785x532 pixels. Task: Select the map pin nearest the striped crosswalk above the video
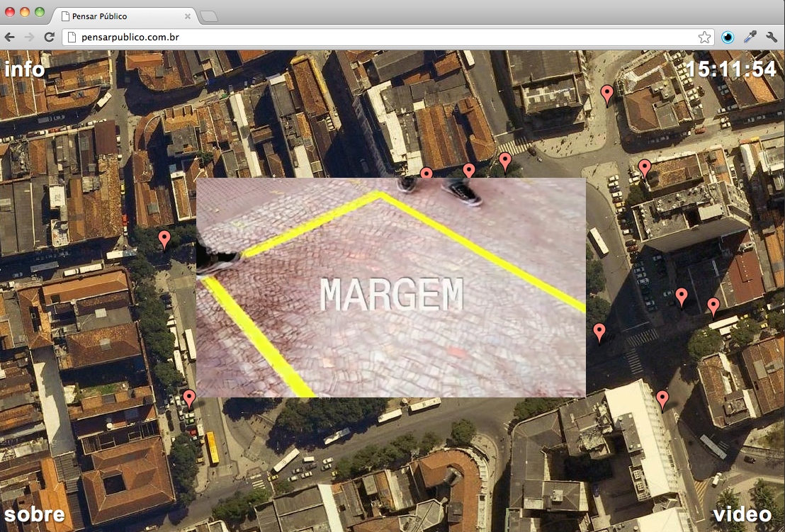(505, 162)
